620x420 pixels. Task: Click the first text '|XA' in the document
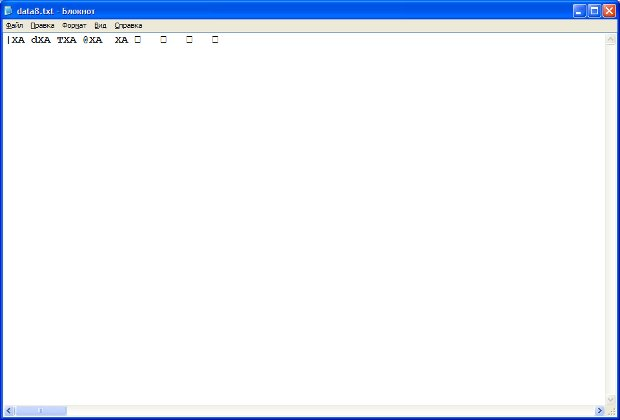click(16, 40)
